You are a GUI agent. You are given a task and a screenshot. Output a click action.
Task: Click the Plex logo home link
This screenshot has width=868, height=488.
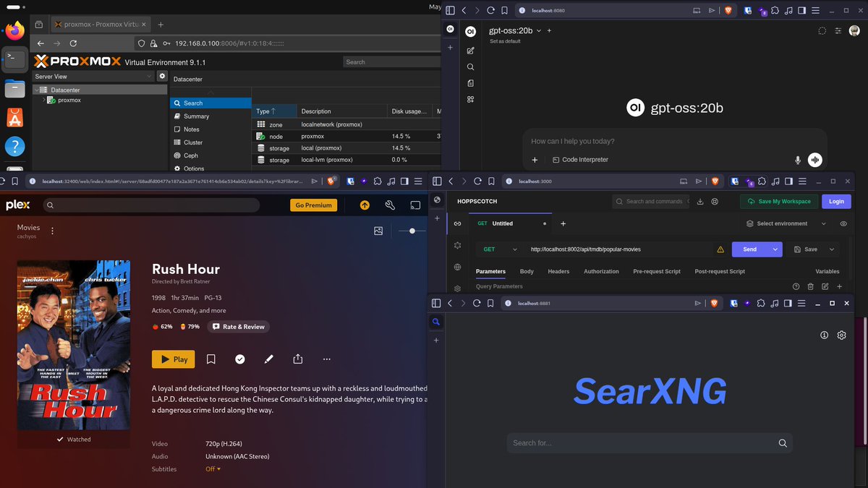[x=18, y=205]
